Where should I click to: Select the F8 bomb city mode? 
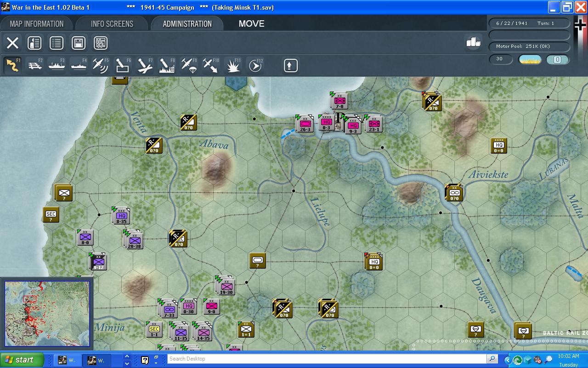(167, 66)
